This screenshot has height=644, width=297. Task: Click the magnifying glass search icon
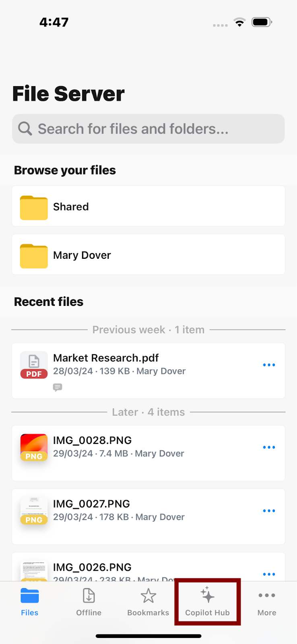tap(25, 129)
